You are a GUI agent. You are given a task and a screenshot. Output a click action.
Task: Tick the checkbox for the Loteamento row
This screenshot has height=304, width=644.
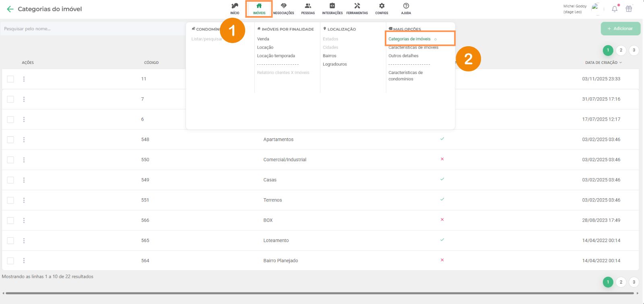pos(10,240)
